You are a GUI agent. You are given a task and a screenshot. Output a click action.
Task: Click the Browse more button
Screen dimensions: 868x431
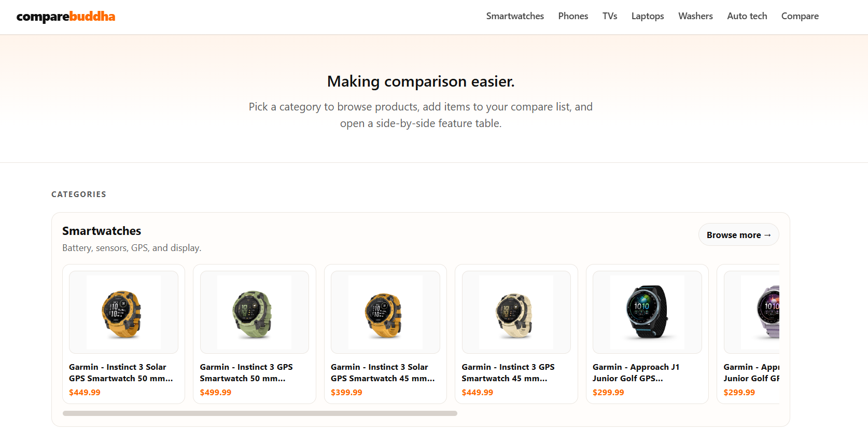(x=738, y=235)
